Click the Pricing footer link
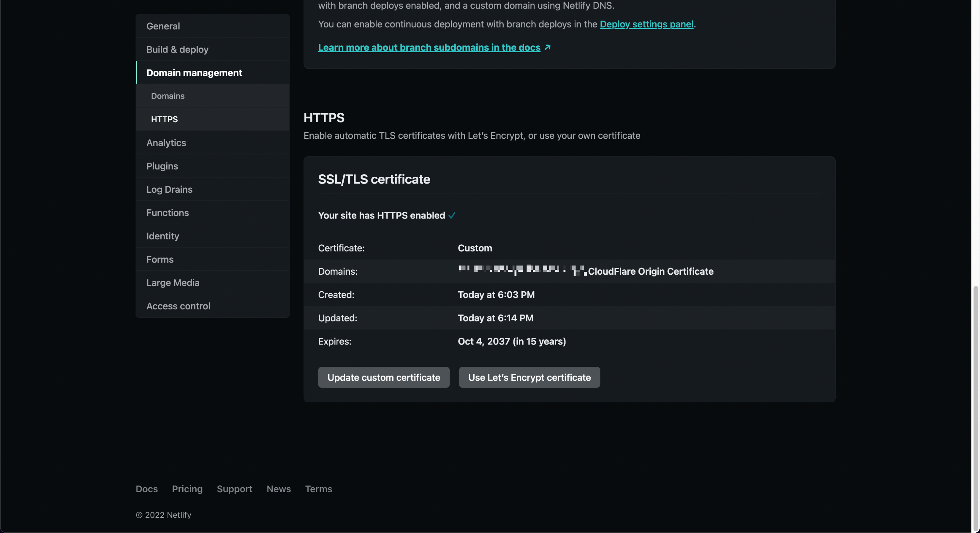 point(187,489)
